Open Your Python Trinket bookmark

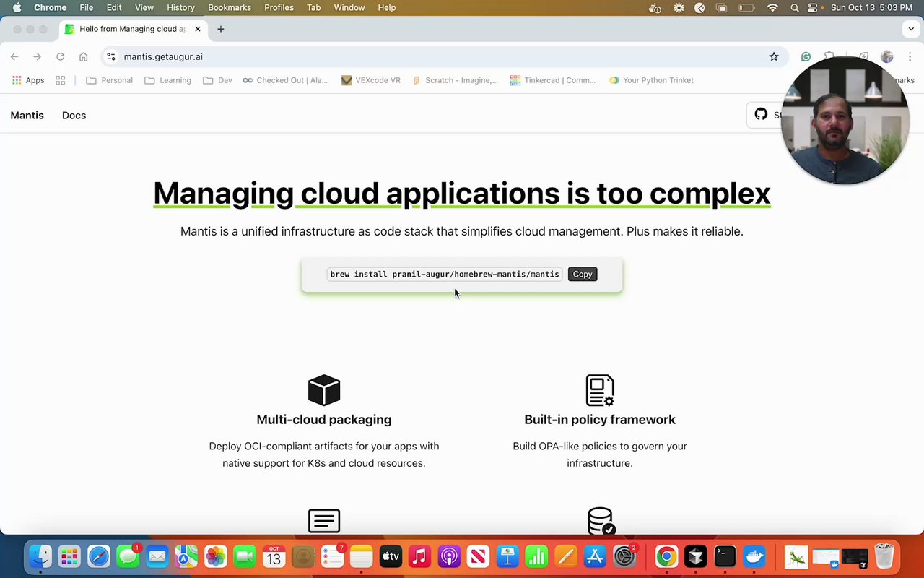point(651,80)
